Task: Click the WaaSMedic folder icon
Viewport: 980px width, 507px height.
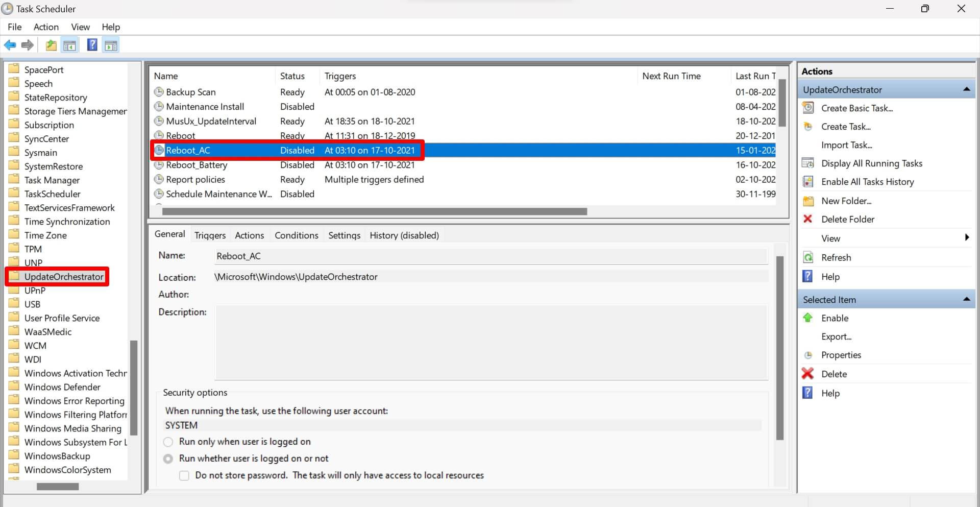Action: click(x=14, y=331)
